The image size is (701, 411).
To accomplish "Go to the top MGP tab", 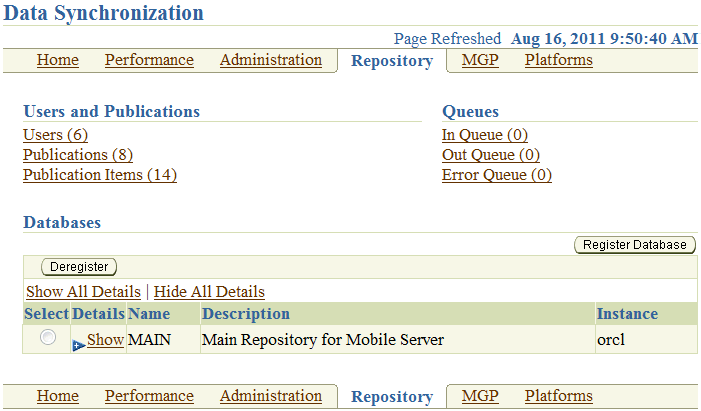I will pos(480,60).
